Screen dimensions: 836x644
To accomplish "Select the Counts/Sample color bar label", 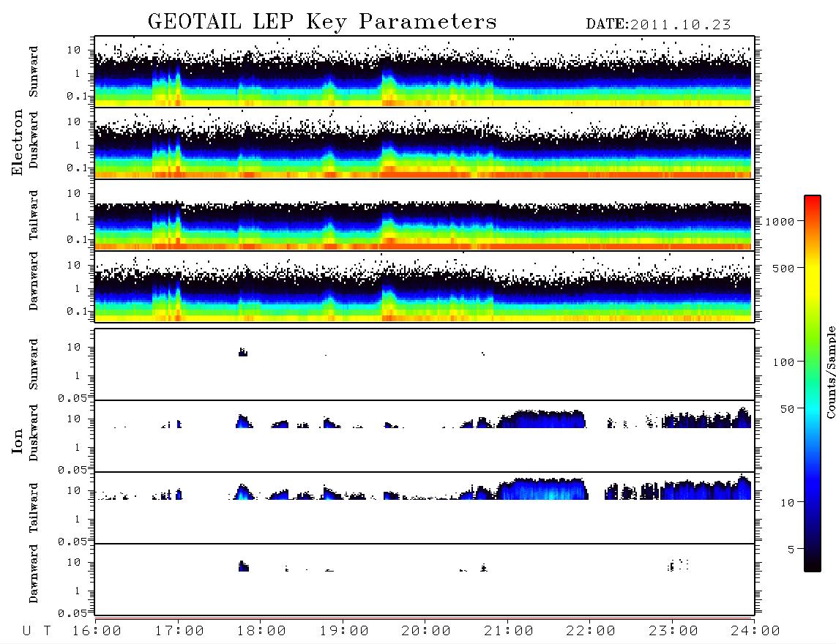I will pyautogui.click(x=830, y=372).
